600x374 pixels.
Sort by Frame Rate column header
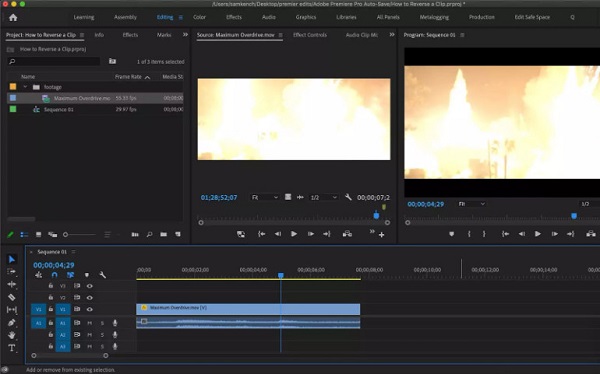[128, 77]
